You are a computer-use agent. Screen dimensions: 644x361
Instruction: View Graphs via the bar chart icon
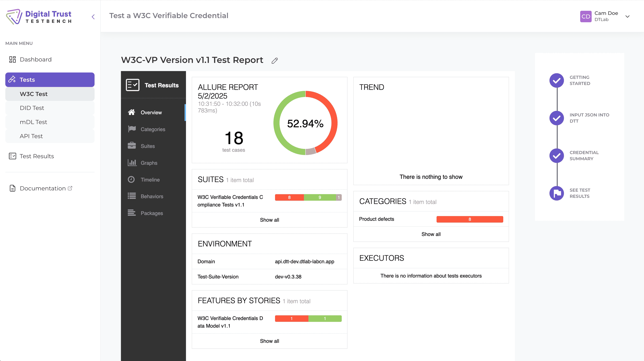pyautogui.click(x=132, y=163)
